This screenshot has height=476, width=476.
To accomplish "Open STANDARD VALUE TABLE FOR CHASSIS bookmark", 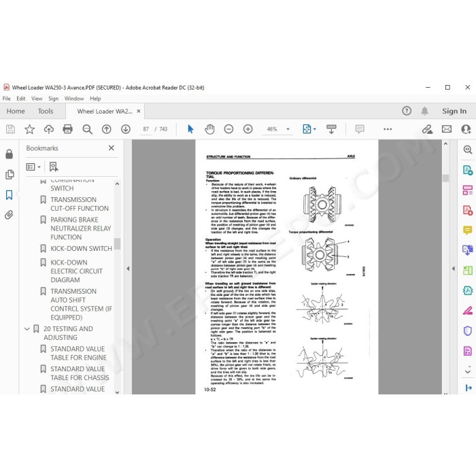I will (80, 373).
